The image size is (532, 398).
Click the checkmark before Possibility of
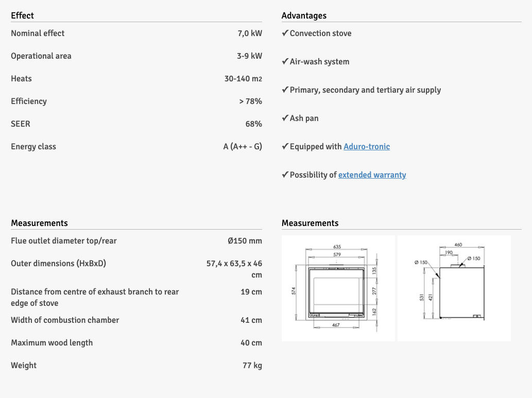pos(285,175)
